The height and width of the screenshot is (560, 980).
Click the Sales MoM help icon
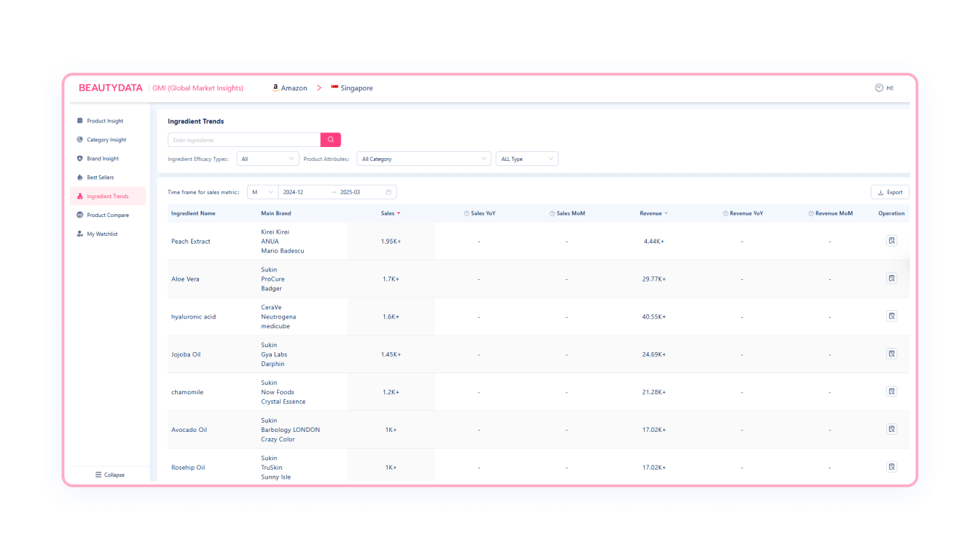[552, 213]
